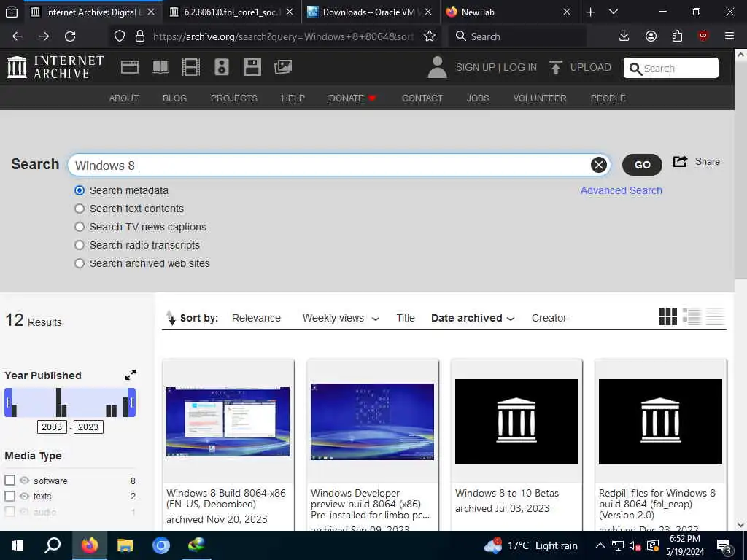Reload the current page
This screenshot has width=747, height=560.
pyautogui.click(x=70, y=36)
